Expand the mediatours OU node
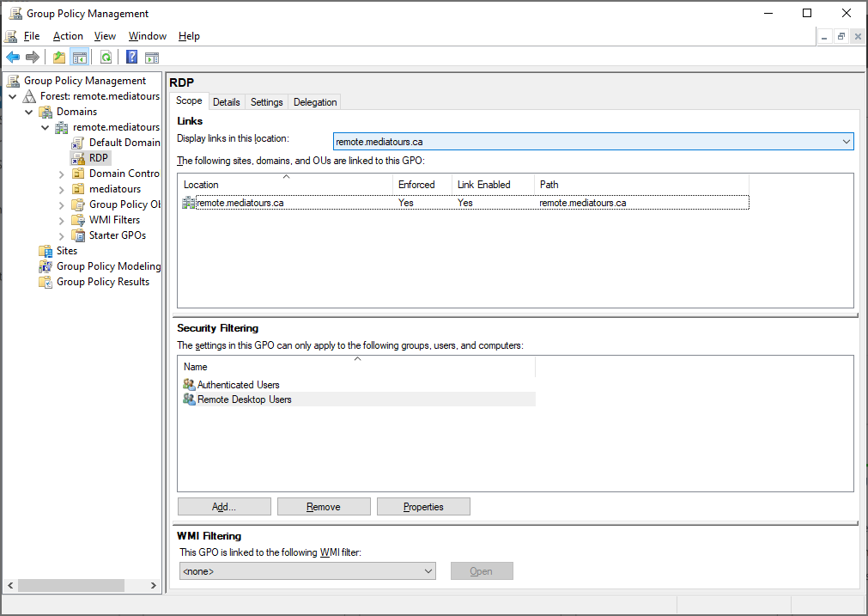Viewport: 868px width, 616px height. pos(62,190)
